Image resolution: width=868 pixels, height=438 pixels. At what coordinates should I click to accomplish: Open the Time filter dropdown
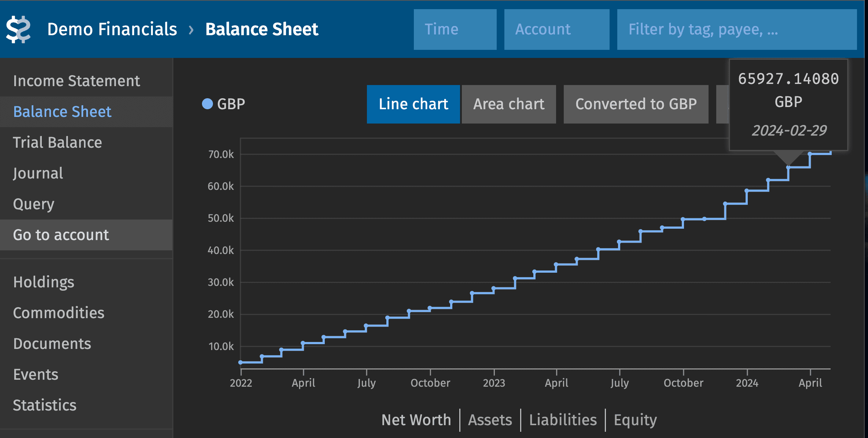tap(455, 29)
